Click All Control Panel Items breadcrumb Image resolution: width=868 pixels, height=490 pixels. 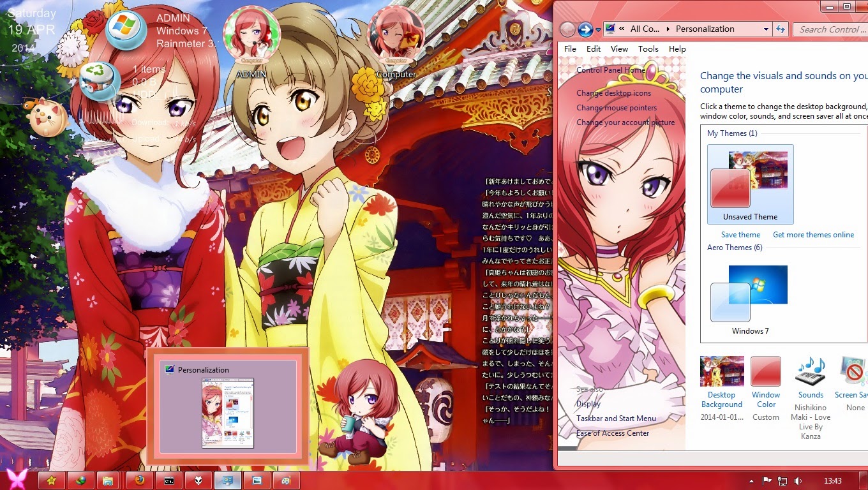(645, 29)
